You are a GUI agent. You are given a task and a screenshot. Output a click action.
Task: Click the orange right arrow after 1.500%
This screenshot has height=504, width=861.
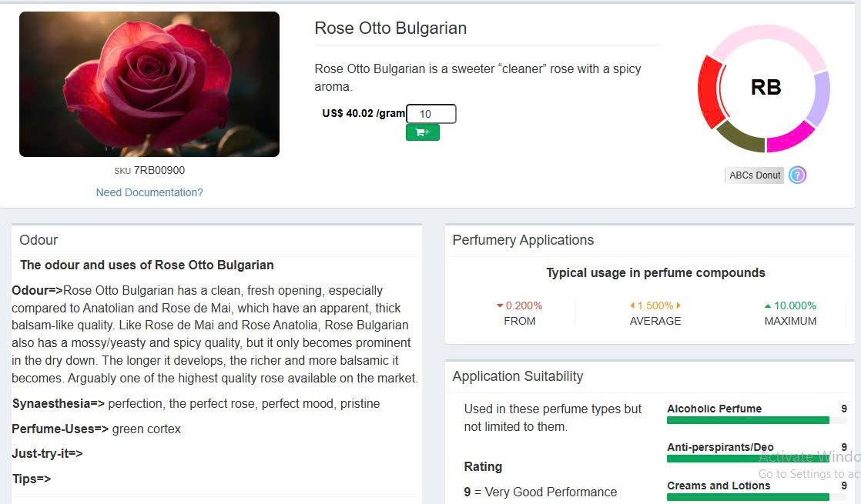click(678, 305)
